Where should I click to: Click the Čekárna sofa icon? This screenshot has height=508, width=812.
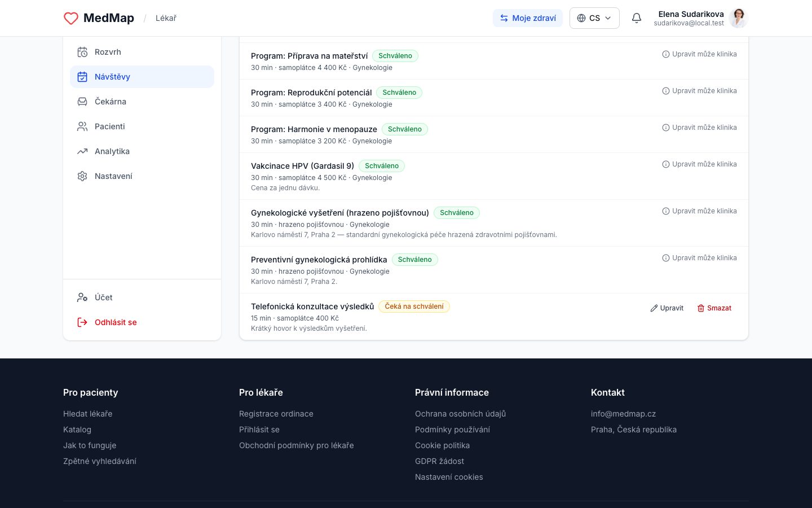click(82, 102)
